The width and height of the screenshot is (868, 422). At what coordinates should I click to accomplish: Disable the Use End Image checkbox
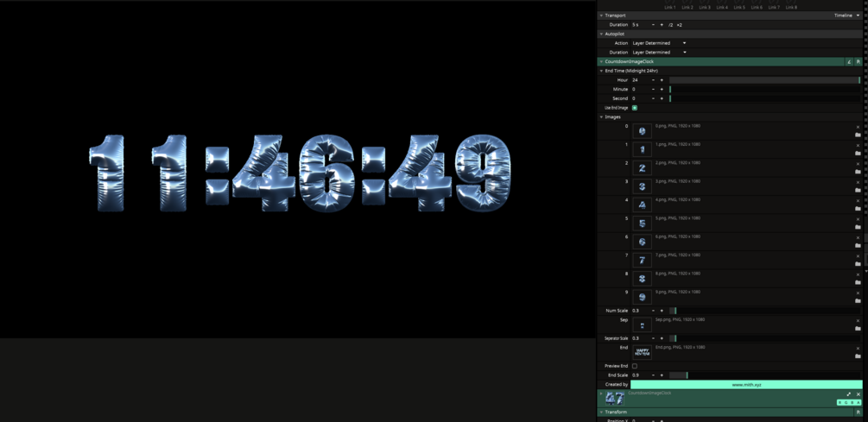(x=635, y=108)
